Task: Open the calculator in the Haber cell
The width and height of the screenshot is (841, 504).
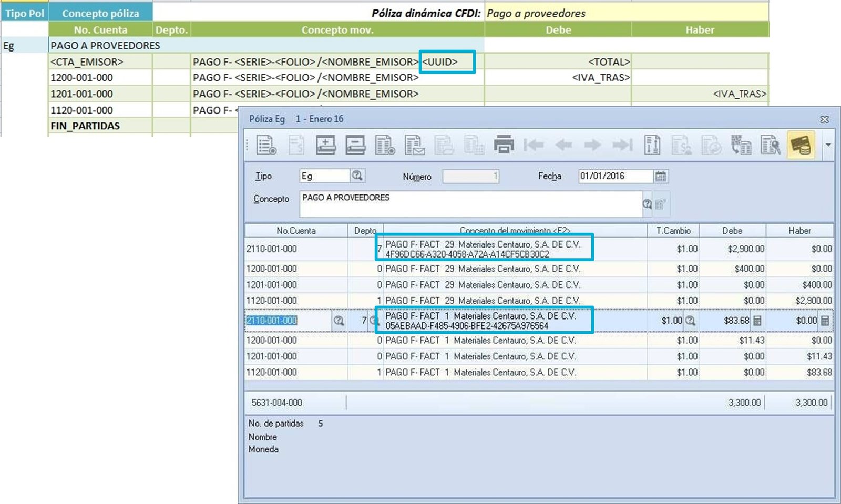Action: [825, 321]
